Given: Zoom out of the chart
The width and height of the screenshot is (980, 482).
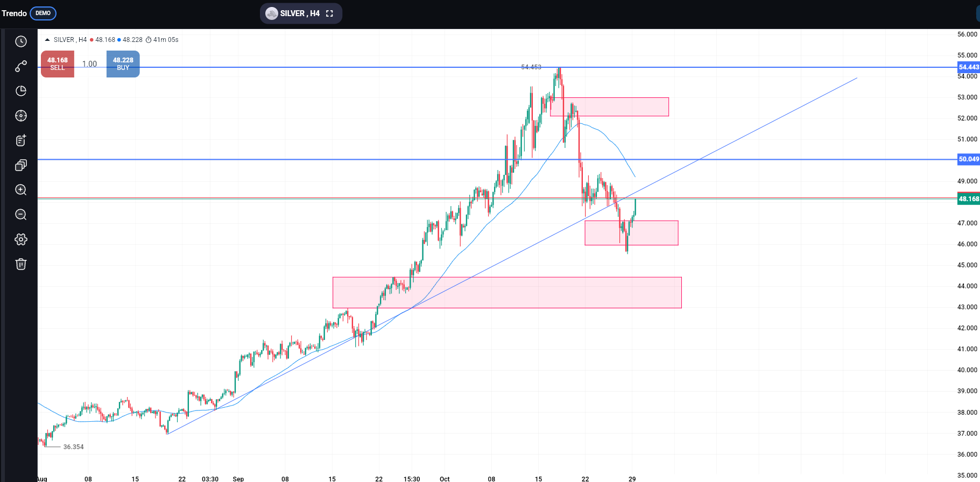Looking at the screenshot, I should pyautogui.click(x=21, y=215).
